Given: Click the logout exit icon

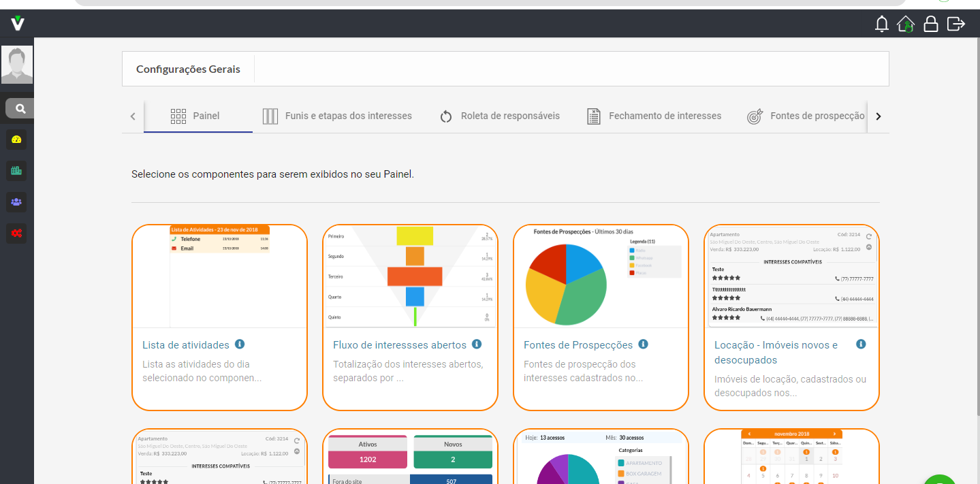Looking at the screenshot, I should click(x=956, y=24).
